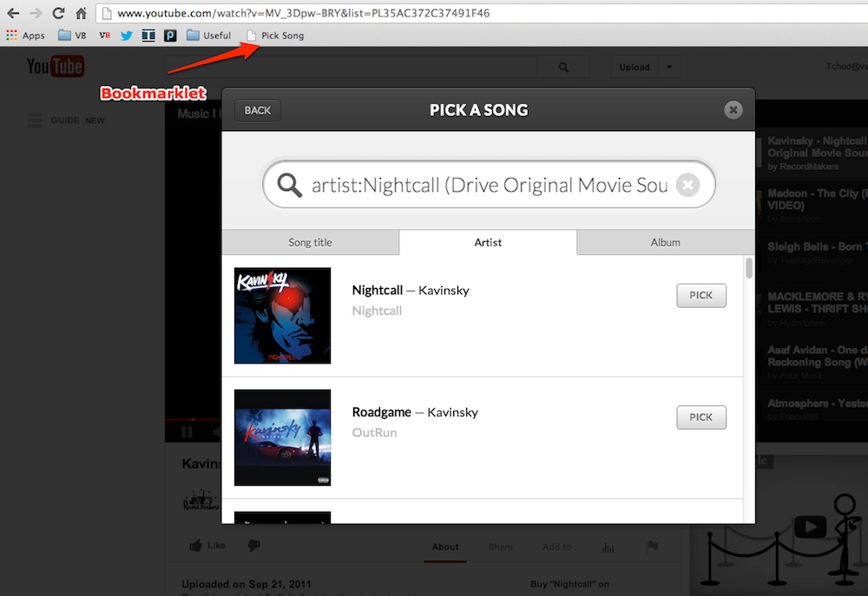Click the YouTube logo

click(56, 67)
